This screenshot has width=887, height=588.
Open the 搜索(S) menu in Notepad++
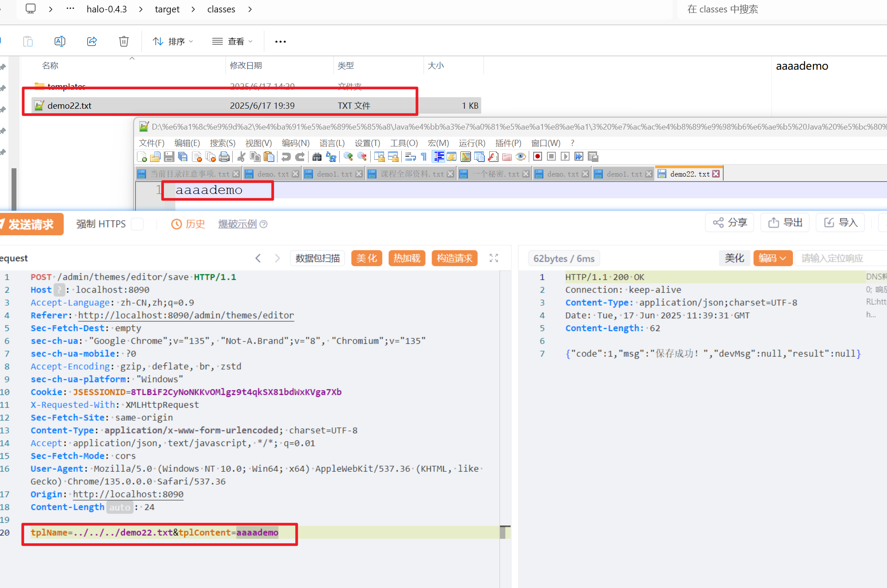pos(222,143)
